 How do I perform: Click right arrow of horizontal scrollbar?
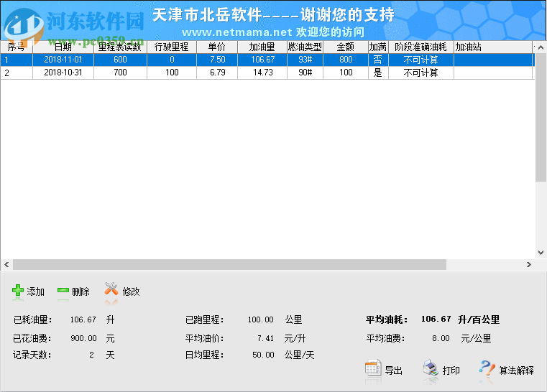529,264
